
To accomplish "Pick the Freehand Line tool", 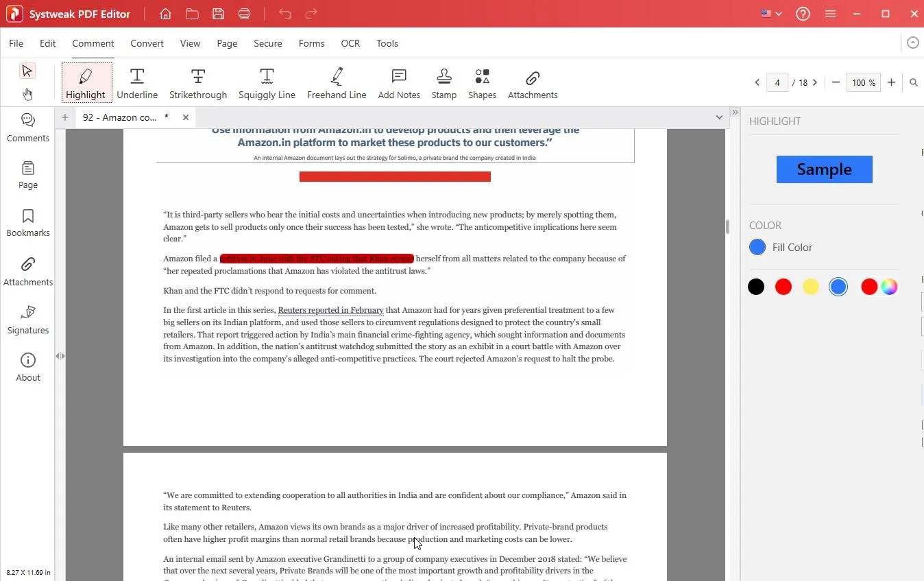I will click(x=337, y=82).
